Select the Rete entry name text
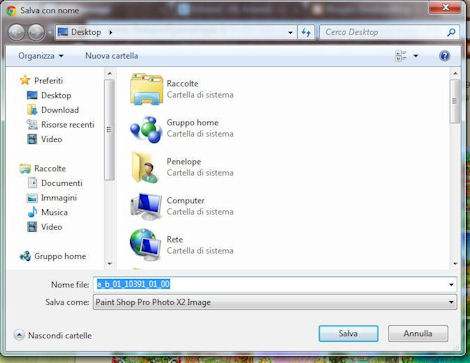 click(x=175, y=240)
